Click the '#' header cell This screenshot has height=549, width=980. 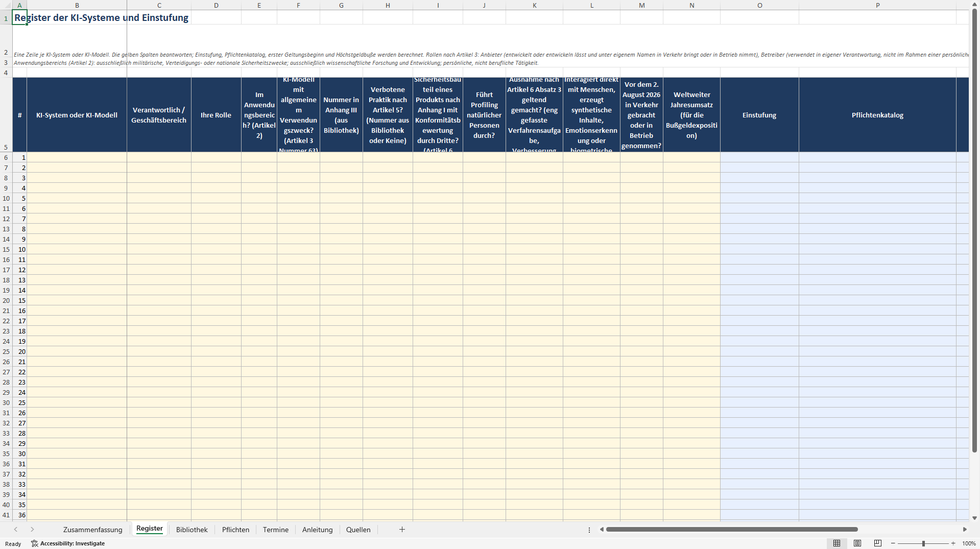point(19,115)
